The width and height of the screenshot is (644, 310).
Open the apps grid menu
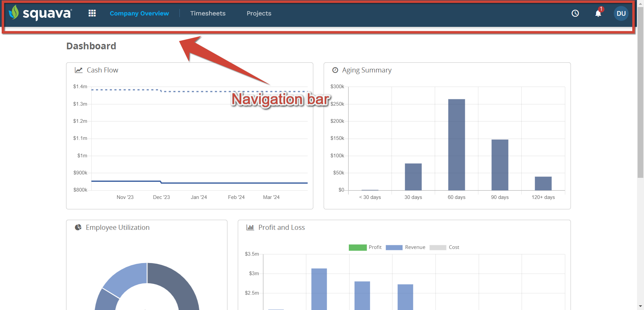point(92,13)
